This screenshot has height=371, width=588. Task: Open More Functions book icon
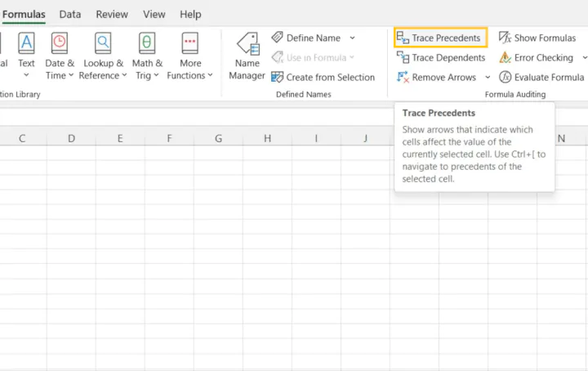click(189, 42)
